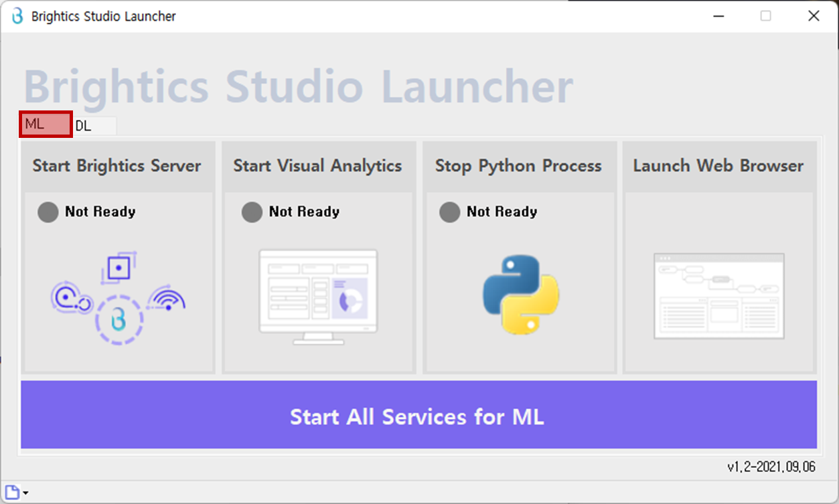The height and width of the screenshot is (504, 839).
Task: Click Not Ready text under Python Process
Action: [x=502, y=212]
